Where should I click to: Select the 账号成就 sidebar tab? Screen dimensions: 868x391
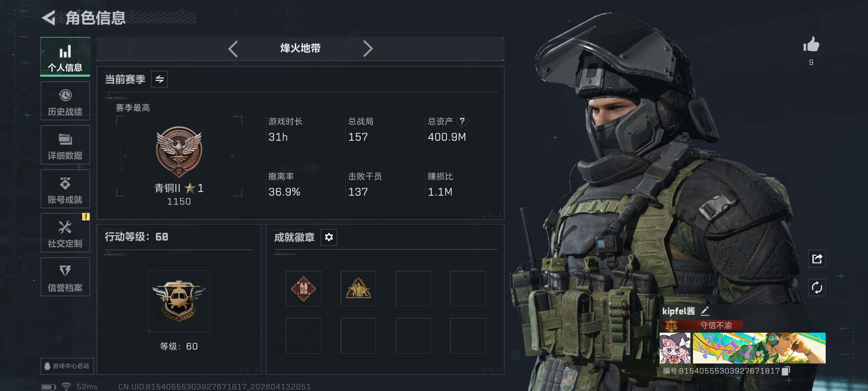[65, 189]
